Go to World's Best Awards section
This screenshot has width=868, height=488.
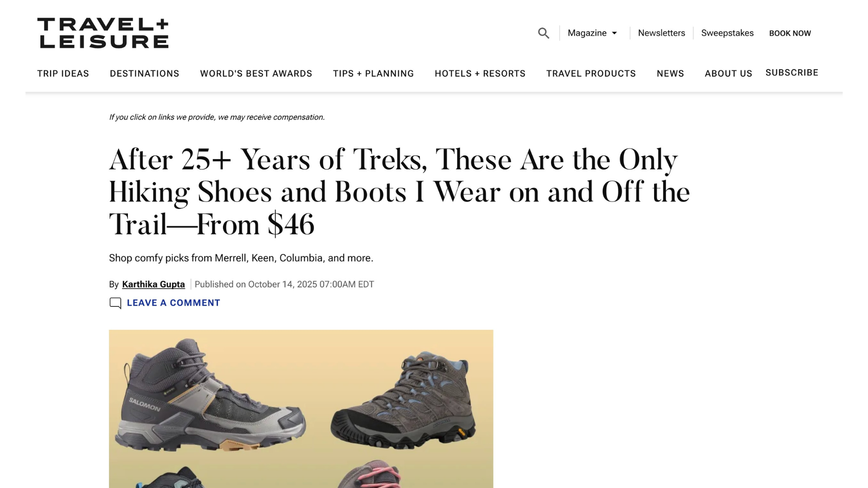point(256,73)
